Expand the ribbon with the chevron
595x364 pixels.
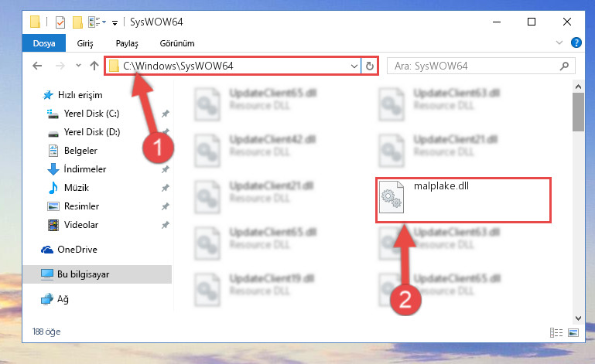(559, 43)
